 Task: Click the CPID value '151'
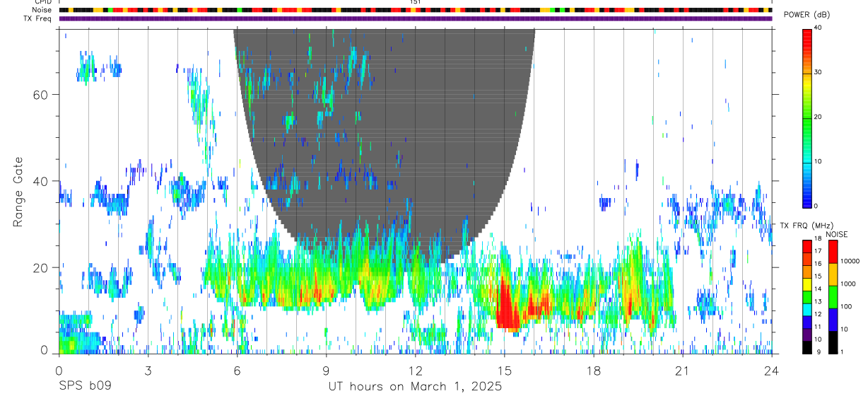[x=416, y=2]
